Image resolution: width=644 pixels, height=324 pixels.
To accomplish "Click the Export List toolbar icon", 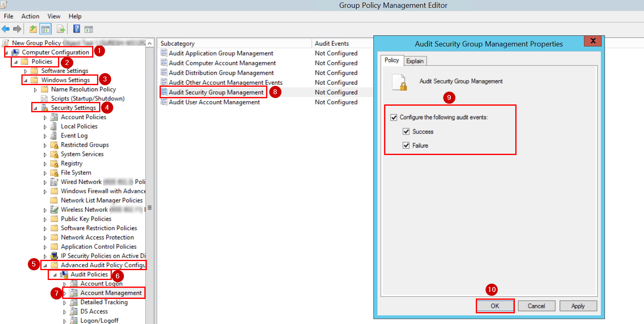I will (60, 29).
